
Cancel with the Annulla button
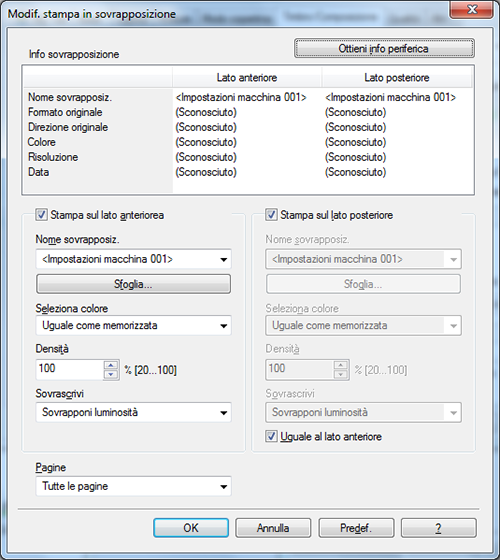(x=273, y=528)
